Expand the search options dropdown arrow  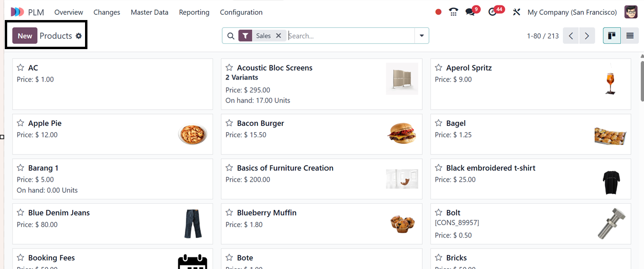421,36
